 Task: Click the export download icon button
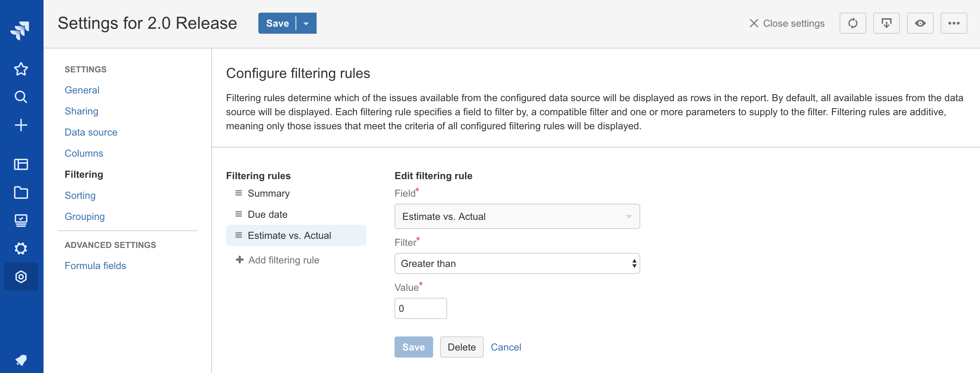[886, 23]
